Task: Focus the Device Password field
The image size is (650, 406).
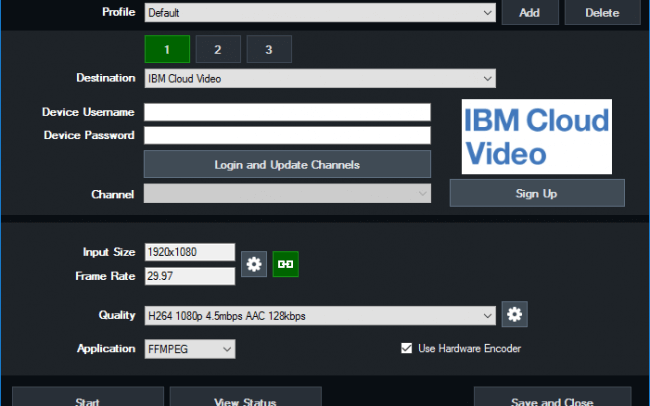Action: coord(287,135)
